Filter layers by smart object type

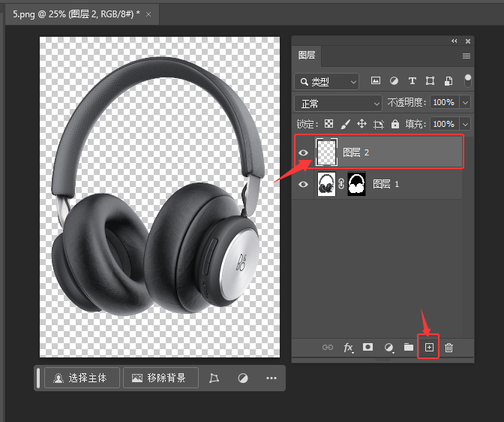[x=448, y=80]
